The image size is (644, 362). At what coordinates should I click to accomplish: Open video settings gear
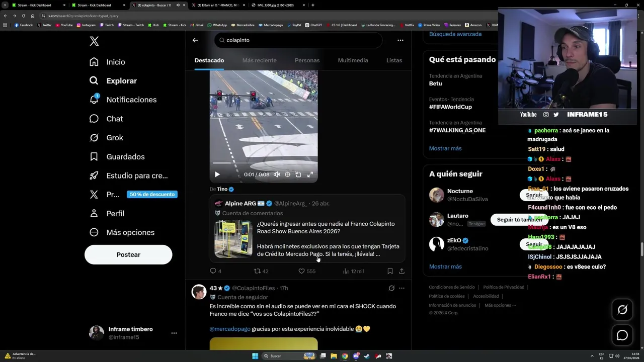[x=287, y=174]
